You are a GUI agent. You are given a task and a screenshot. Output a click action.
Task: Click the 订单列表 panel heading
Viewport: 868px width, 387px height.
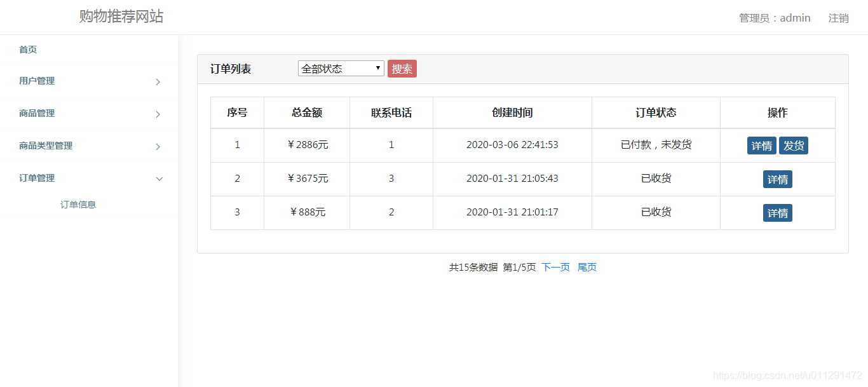point(231,69)
